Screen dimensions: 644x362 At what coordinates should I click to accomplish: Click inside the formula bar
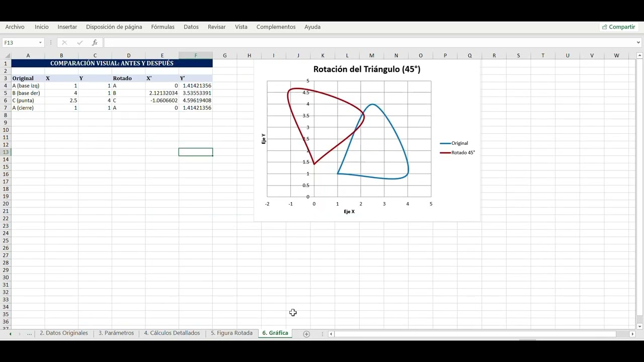[x=369, y=43]
